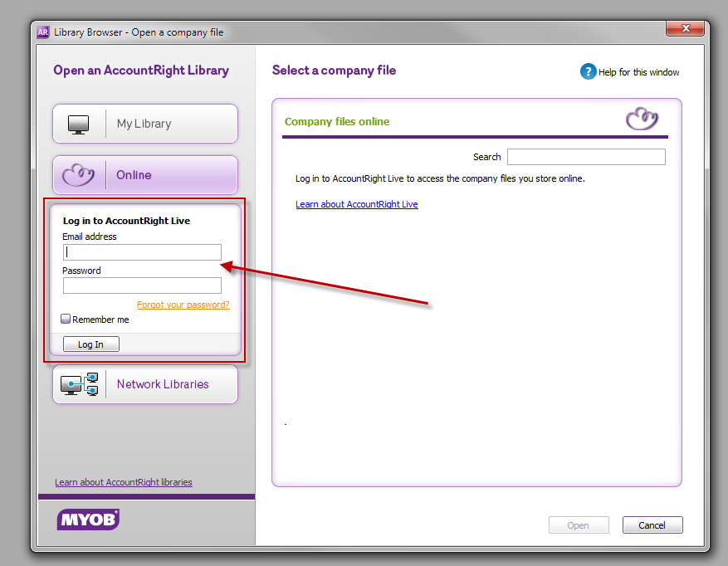Click the Help for this window text
Image resolution: width=728 pixels, height=566 pixels.
coord(638,72)
